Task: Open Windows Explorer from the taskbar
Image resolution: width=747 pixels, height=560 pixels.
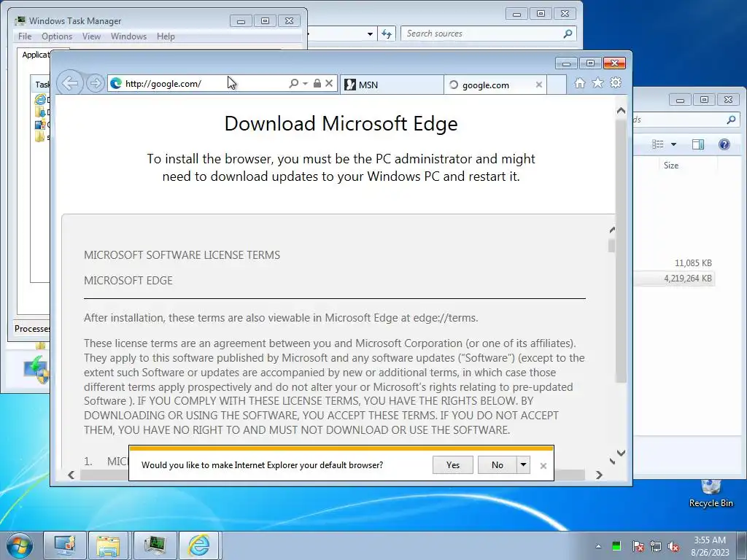Action: tap(108, 545)
